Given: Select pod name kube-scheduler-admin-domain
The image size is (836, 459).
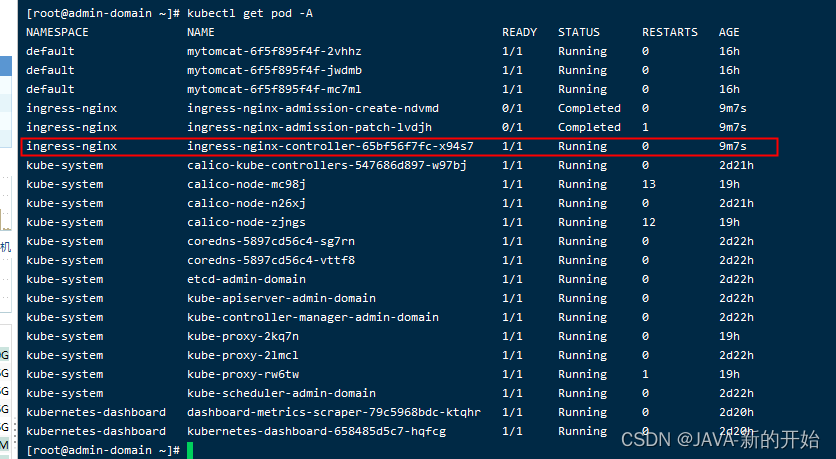Looking at the screenshot, I should (x=281, y=393).
